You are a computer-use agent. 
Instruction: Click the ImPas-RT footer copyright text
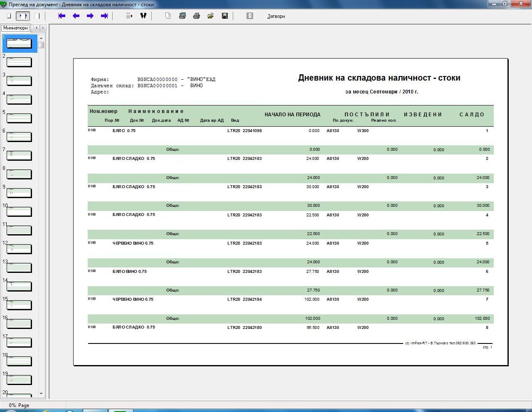point(440,343)
